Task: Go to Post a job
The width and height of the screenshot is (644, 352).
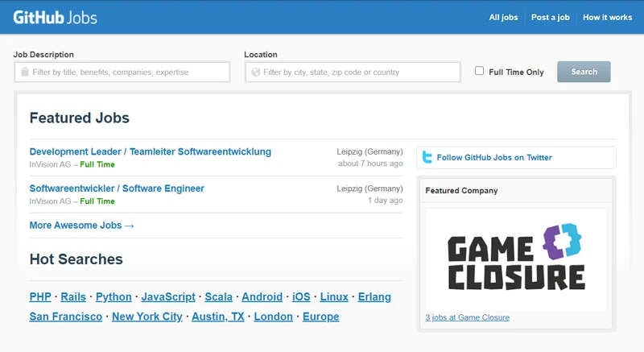Action: click(551, 17)
